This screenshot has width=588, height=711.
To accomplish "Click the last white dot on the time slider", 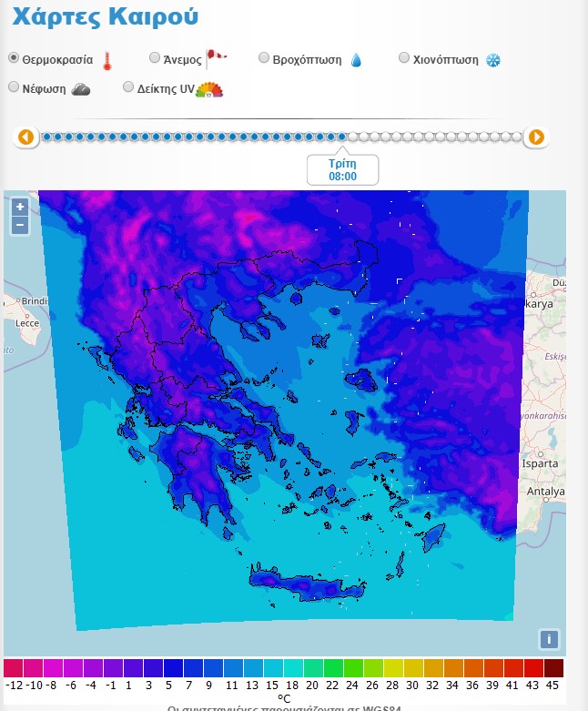I will pos(517,137).
